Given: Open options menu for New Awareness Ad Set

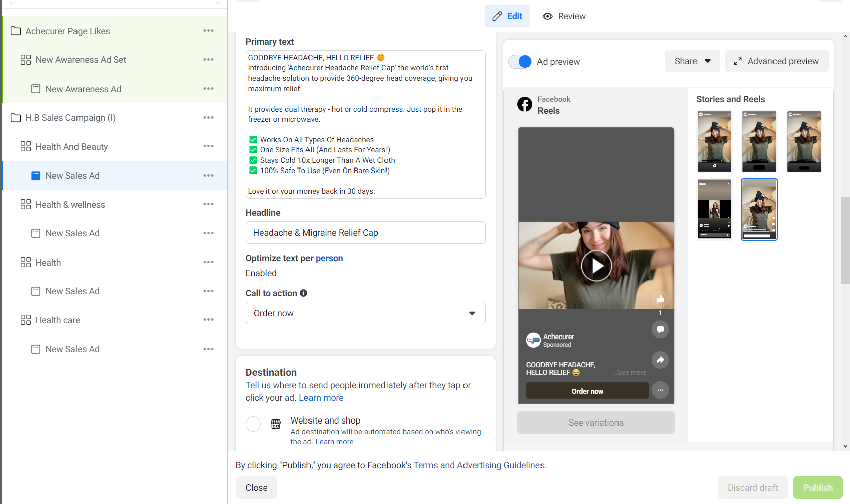Looking at the screenshot, I should 208,60.
